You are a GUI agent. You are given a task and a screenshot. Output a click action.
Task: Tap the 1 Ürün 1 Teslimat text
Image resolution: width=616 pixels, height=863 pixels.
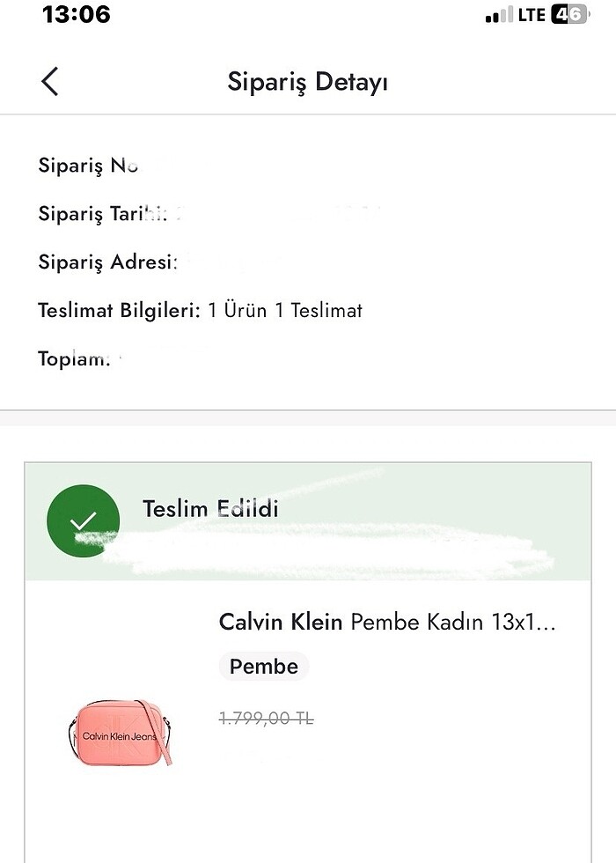(x=285, y=310)
